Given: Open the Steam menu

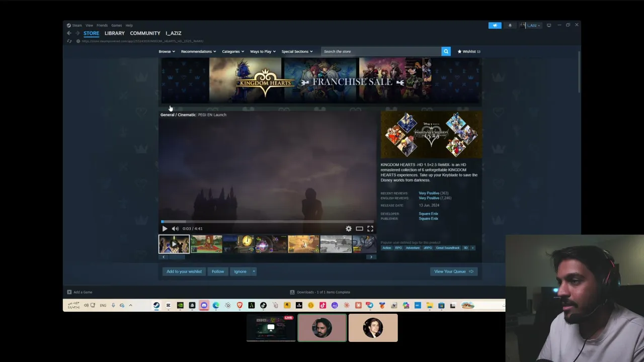Looking at the screenshot, I should (x=74, y=25).
